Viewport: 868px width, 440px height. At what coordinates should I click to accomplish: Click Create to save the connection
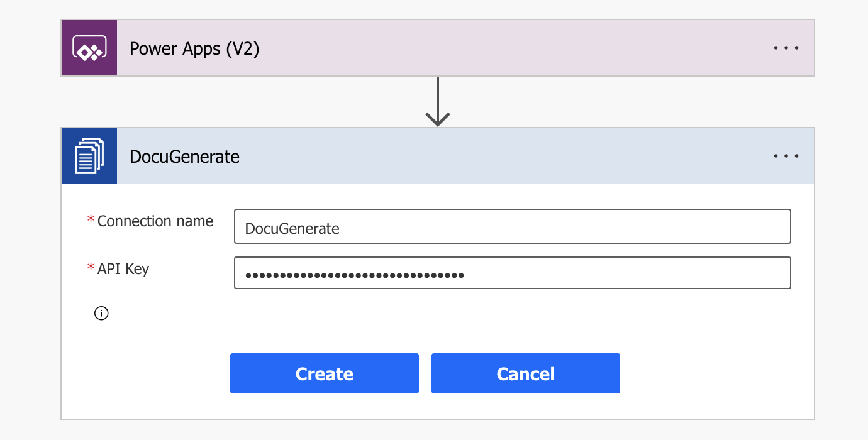coord(324,373)
